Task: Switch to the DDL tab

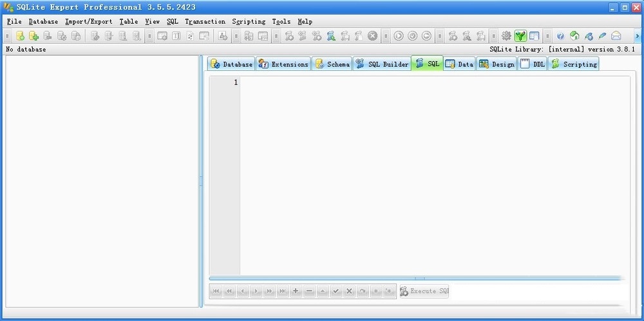Action: [533, 64]
